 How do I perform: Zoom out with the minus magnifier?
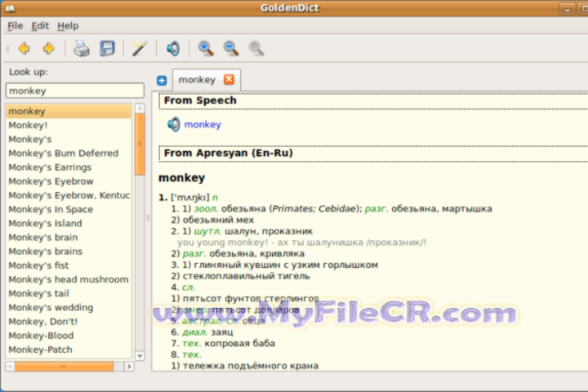[x=231, y=48]
